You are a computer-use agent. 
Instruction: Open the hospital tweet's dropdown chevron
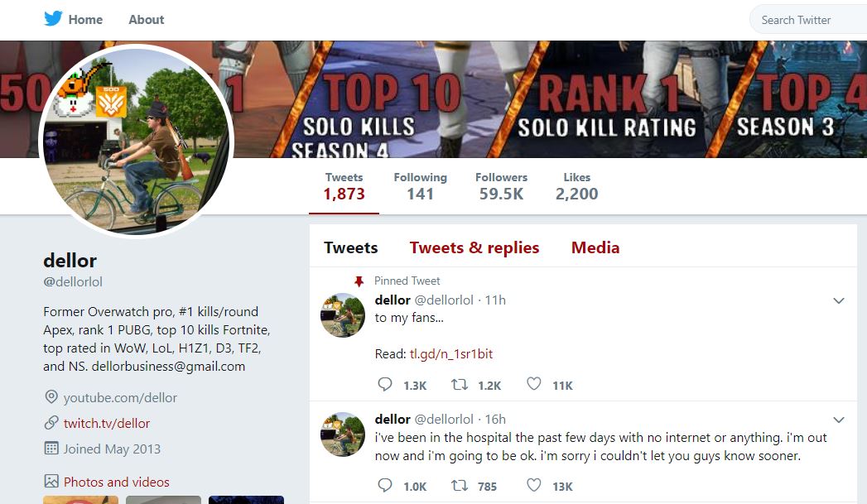838,420
